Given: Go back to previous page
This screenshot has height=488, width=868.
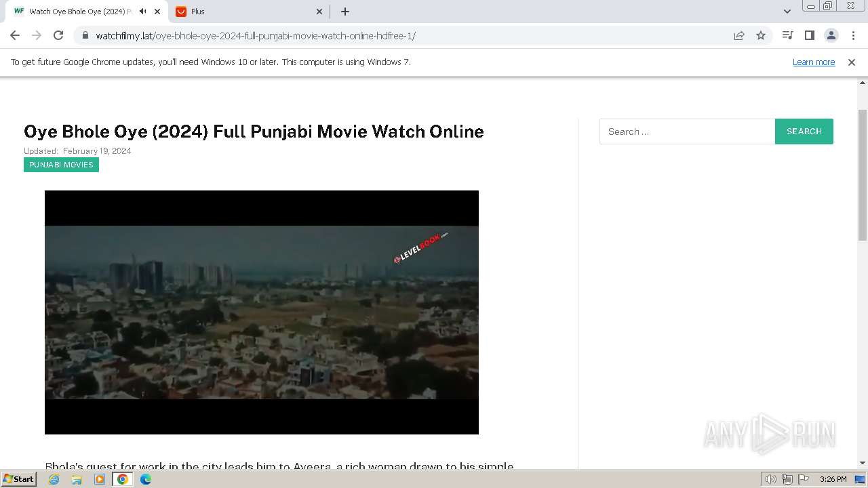Looking at the screenshot, I should click(x=15, y=35).
